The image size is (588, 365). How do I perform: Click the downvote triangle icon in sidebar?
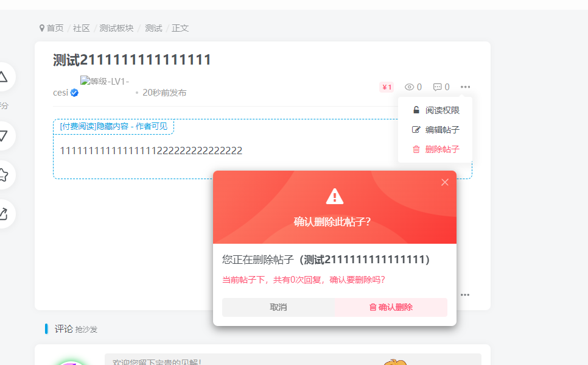[3, 135]
